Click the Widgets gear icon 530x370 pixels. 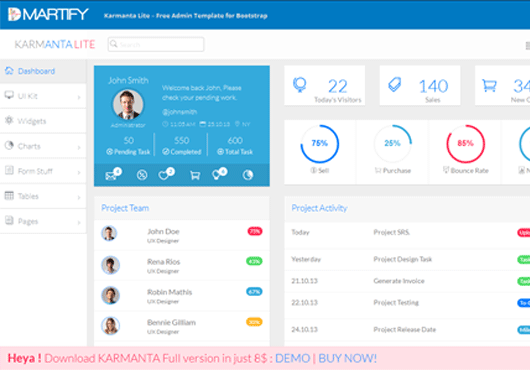coord(9,120)
